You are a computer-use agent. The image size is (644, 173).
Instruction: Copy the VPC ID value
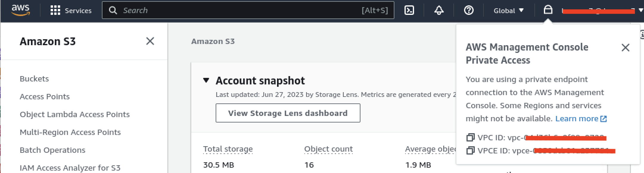[470, 138]
